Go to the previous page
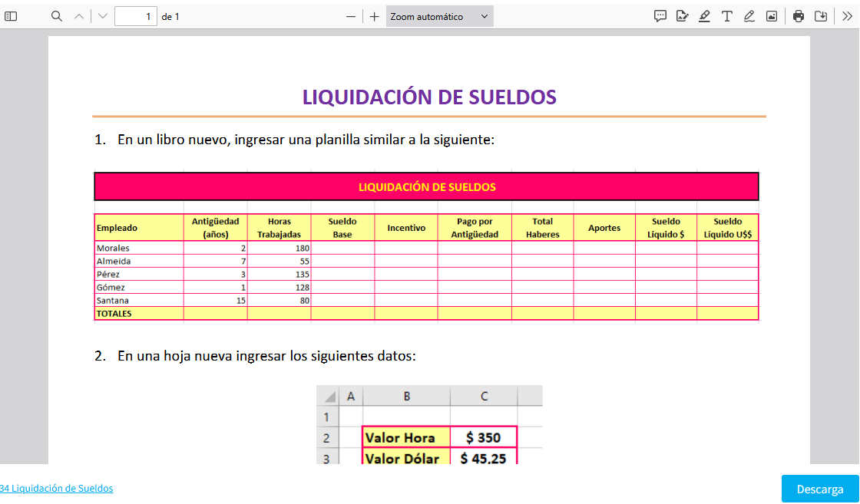860x504 pixels. (78, 16)
